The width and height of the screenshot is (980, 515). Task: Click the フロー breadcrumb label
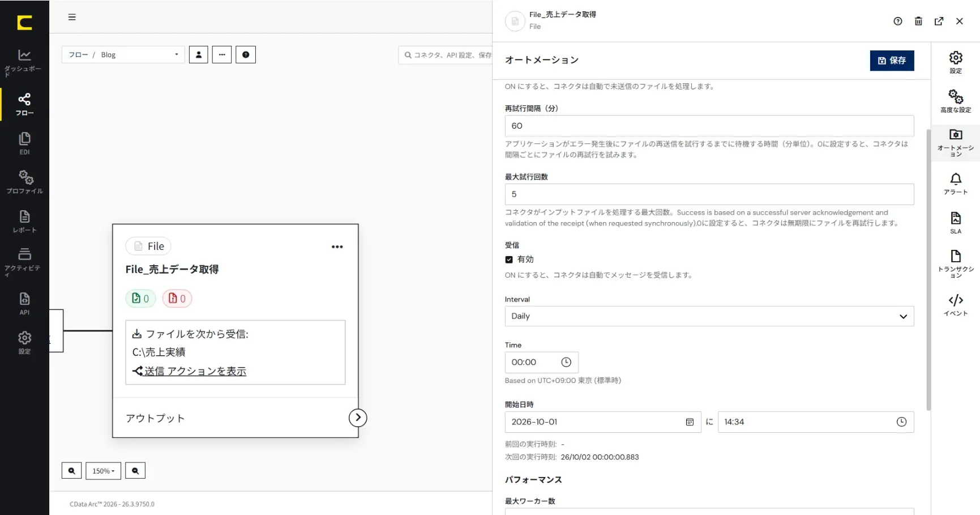point(79,55)
